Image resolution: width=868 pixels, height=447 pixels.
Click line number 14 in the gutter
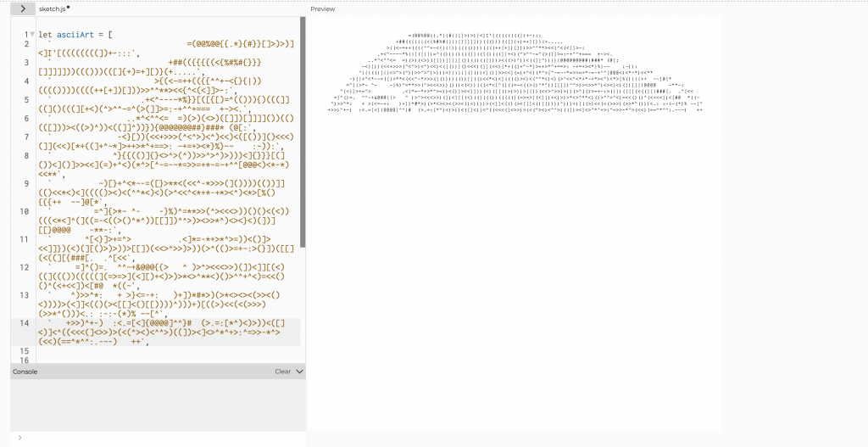pos(25,323)
